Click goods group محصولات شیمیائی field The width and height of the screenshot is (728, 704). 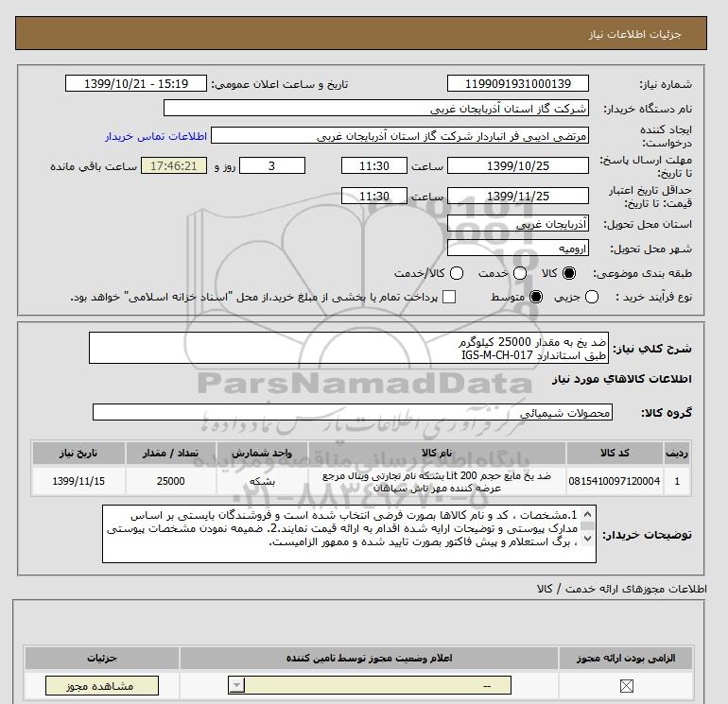353,412
